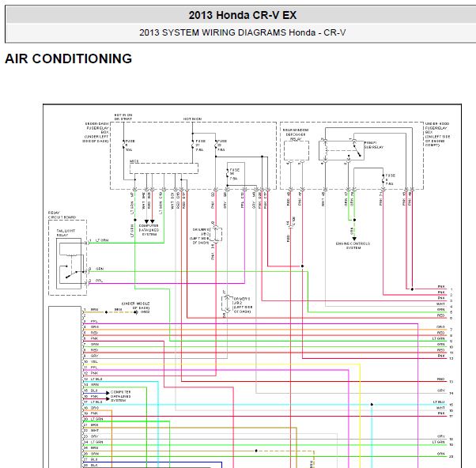Click "GRN" at right-edge terminal 20
The width and height of the screenshot is (476, 468).
(x=441, y=454)
